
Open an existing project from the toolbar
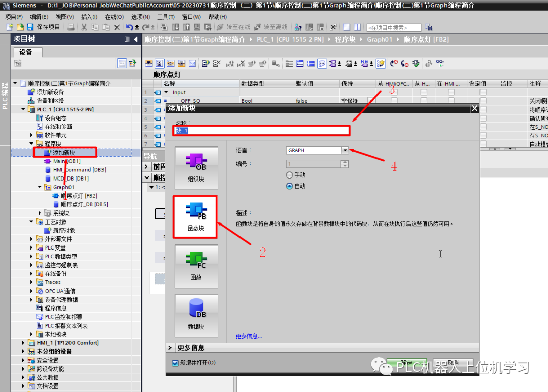(20, 27)
